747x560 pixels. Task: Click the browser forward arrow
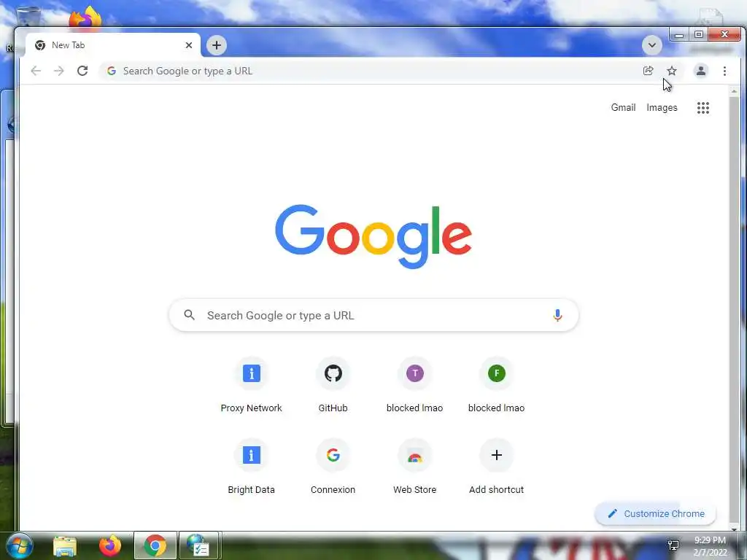coord(58,71)
